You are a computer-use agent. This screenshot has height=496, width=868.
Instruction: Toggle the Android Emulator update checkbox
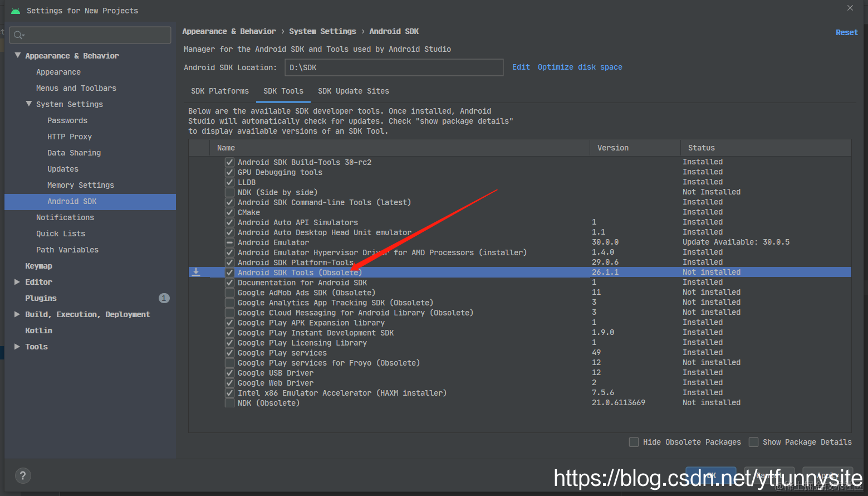(229, 242)
